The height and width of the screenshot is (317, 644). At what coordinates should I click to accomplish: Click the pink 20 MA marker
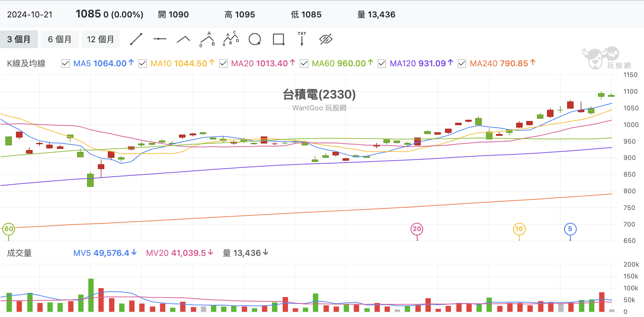click(x=417, y=229)
